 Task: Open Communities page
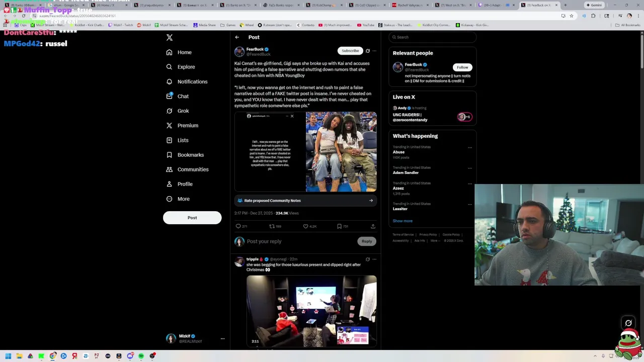click(187, 169)
